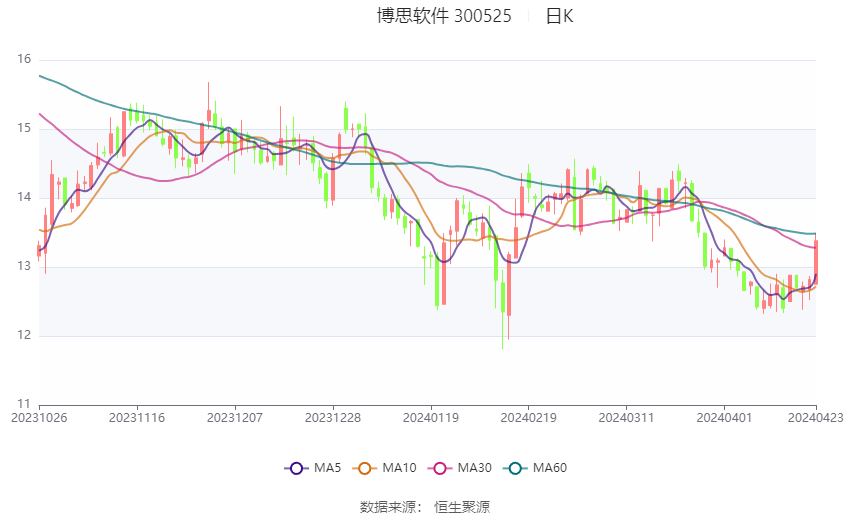
Task: Click the 15 y-axis price label
Action: 24,128
